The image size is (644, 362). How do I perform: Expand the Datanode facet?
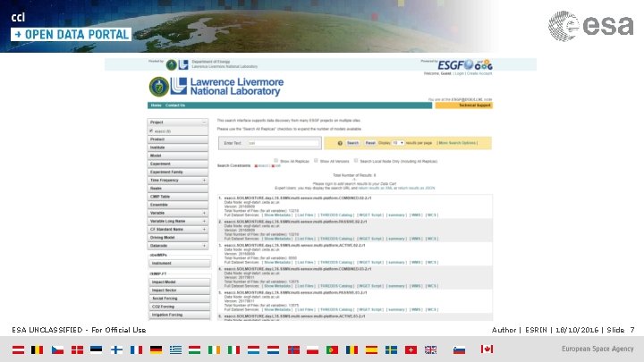point(204,246)
